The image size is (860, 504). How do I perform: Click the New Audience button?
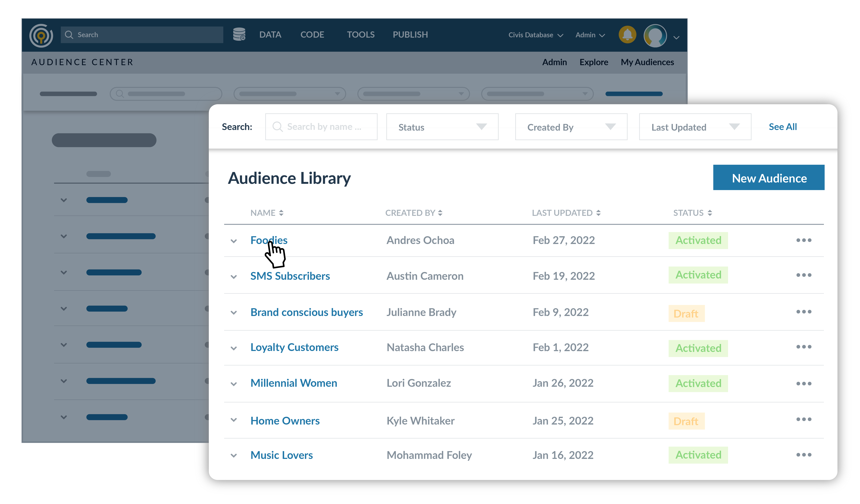[769, 178]
